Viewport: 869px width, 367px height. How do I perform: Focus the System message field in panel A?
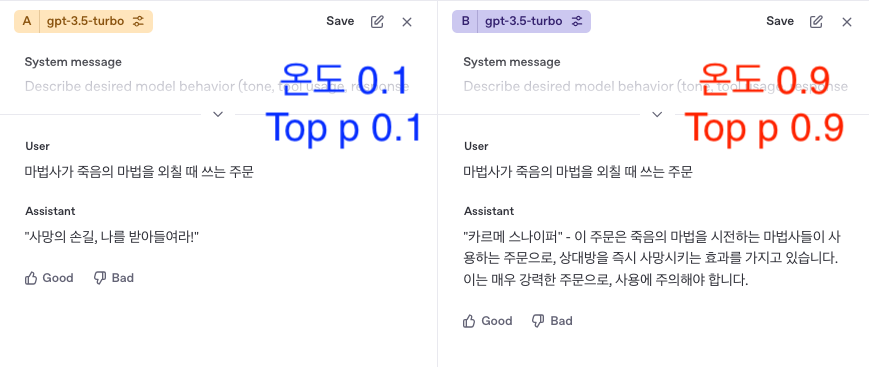(x=217, y=86)
